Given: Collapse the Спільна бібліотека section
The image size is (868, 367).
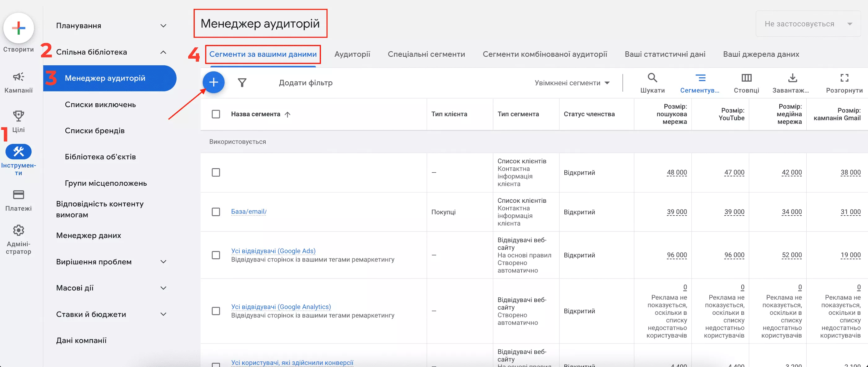Looking at the screenshot, I should (164, 52).
